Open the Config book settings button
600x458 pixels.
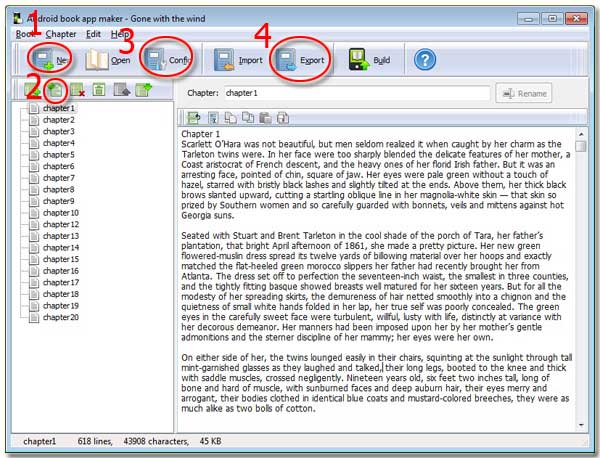click(x=167, y=60)
